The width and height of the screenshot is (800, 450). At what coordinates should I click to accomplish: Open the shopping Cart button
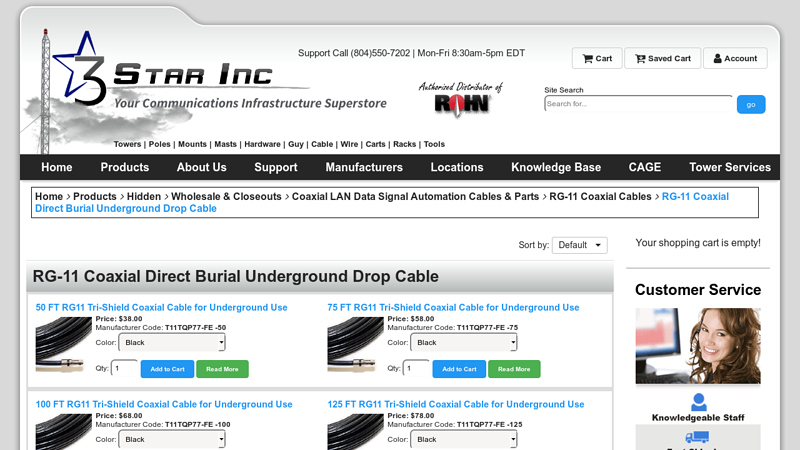[597, 58]
